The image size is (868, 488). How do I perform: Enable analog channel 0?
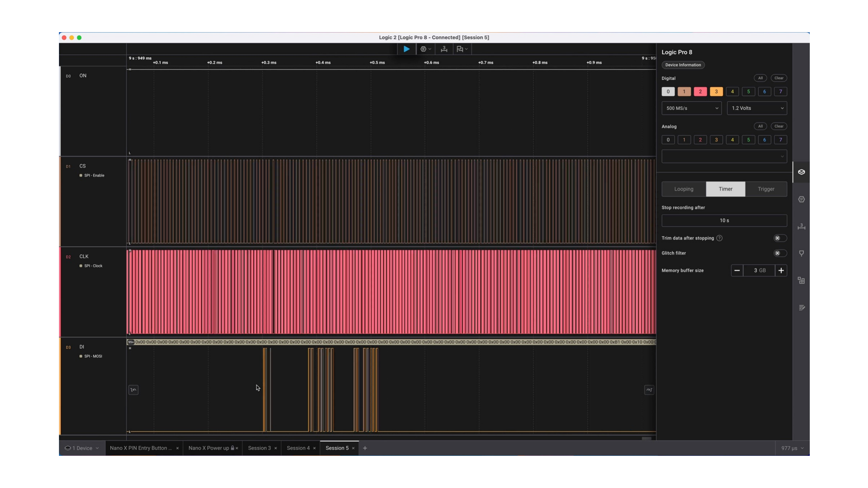tap(668, 140)
